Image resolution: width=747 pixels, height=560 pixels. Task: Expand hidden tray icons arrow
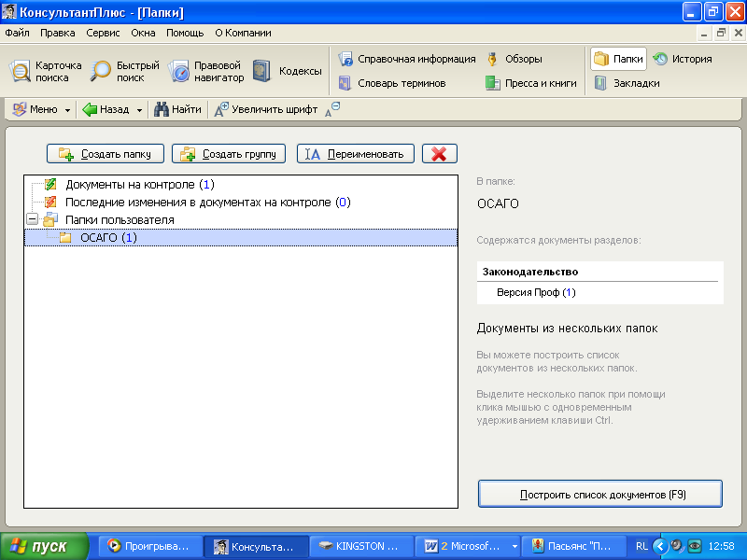click(x=660, y=546)
